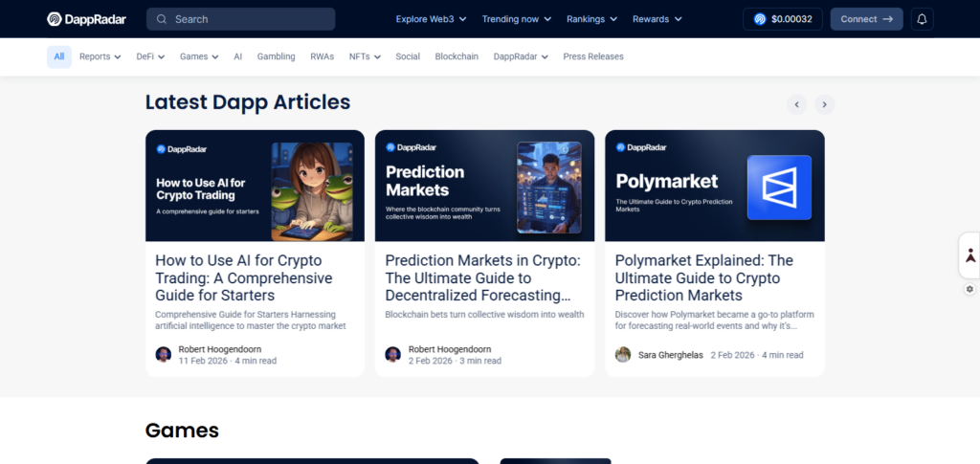Open the Rewards dropdown
The width and height of the screenshot is (980, 464).
coord(657,19)
